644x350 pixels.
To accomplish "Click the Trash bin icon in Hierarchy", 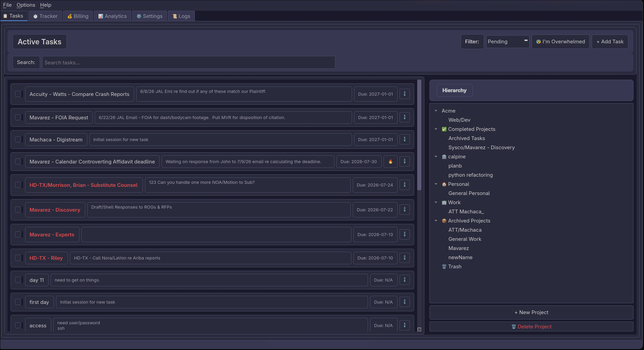I will point(444,266).
